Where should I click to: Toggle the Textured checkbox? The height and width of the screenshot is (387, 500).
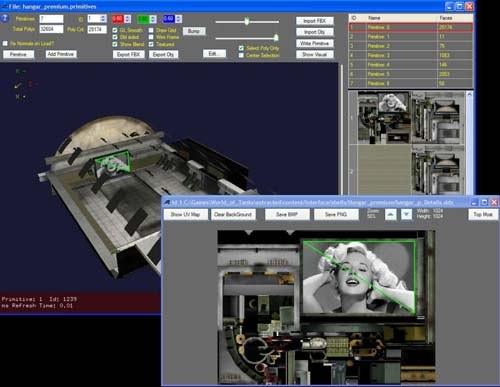151,44
